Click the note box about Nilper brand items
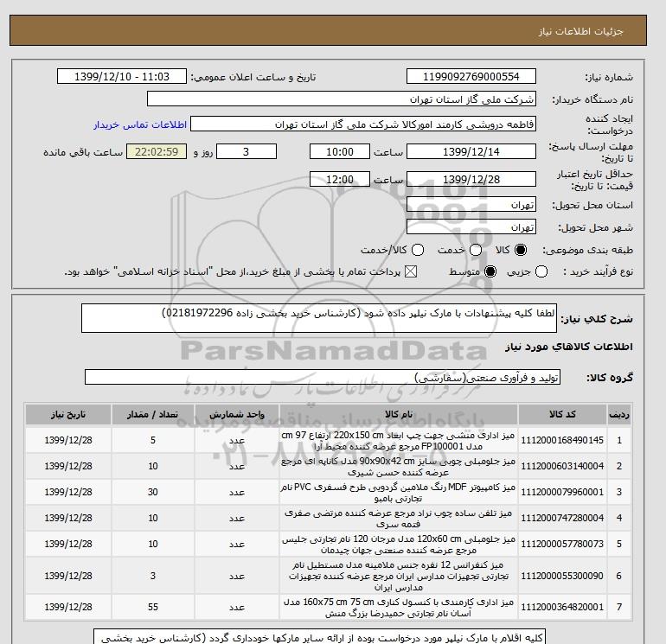This screenshot has width=666, height=644. click(x=319, y=637)
